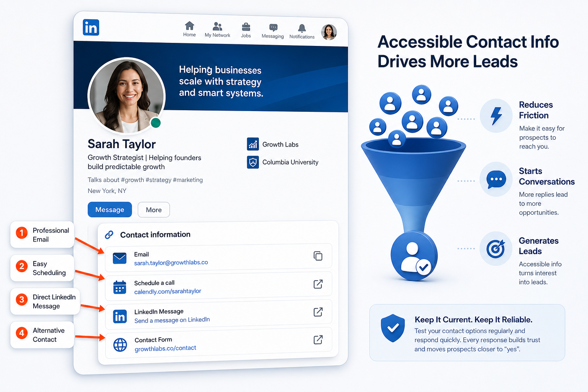Image resolution: width=588 pixels, height=392 pixels.
Task: Click the name Sarah Taylor
Action: tap(122, 144)
